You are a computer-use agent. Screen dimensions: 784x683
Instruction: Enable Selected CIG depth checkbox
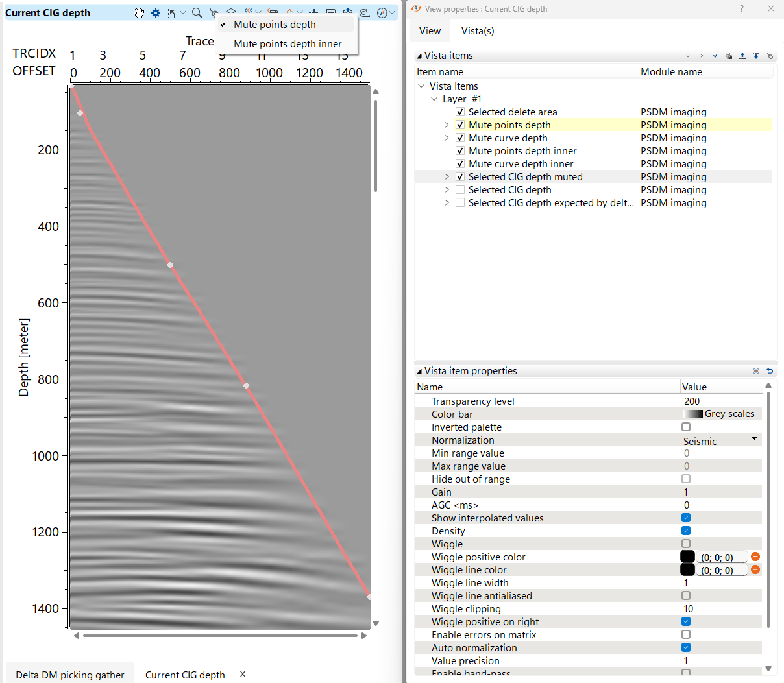click(460, 189)
